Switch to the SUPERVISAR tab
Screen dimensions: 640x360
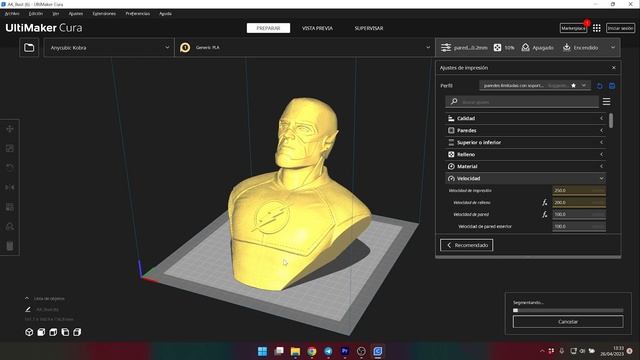point(369,28)
